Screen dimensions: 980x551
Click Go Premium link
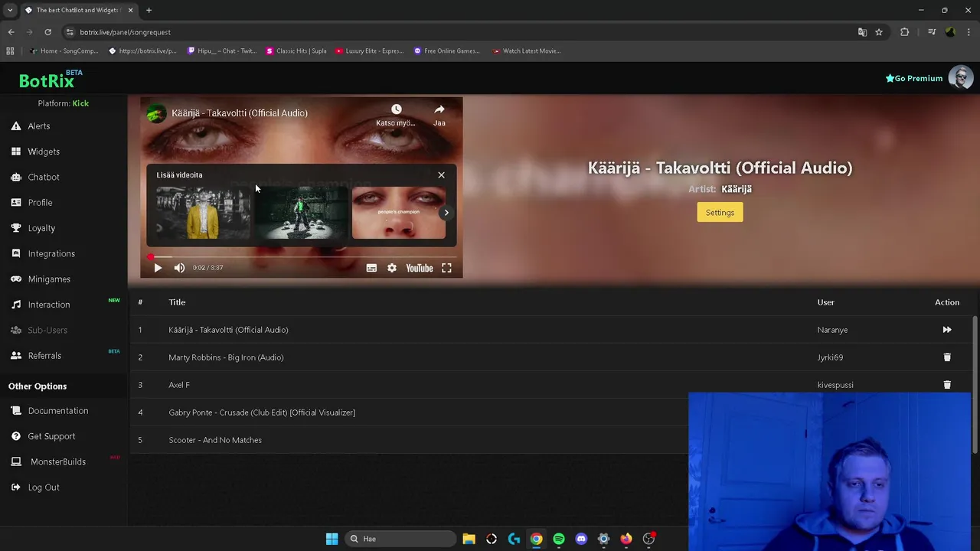pos(914,78)
